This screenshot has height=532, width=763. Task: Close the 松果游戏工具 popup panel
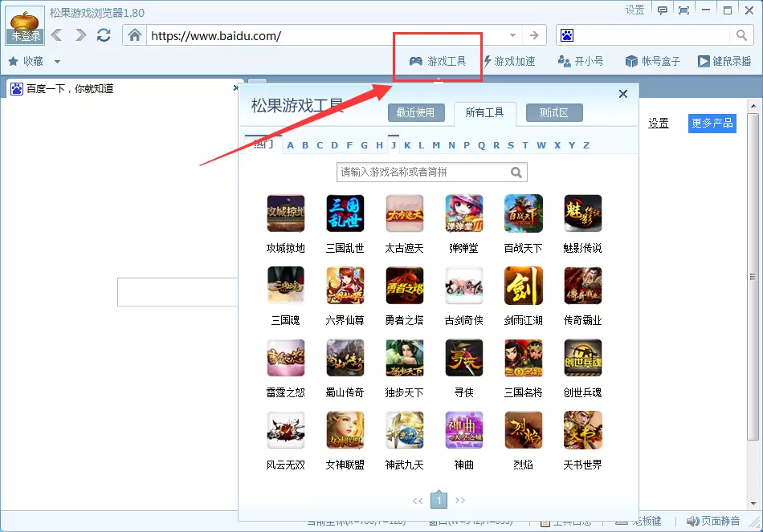623,94
